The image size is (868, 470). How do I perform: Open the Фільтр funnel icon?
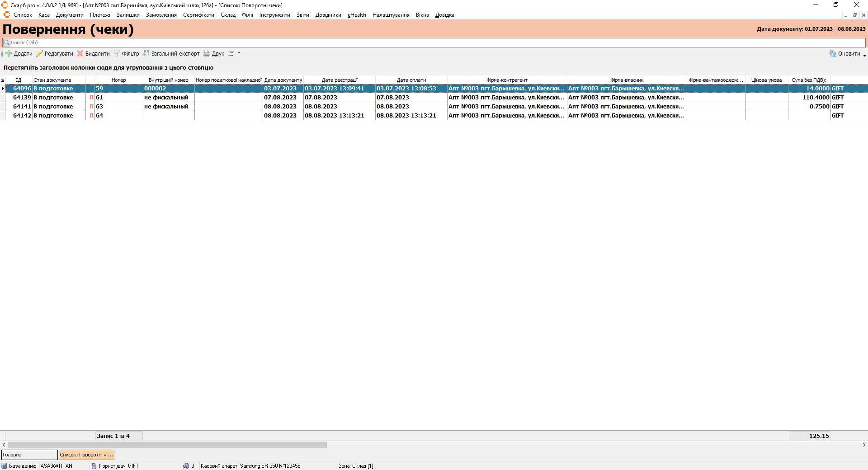[x=117, y=53]
